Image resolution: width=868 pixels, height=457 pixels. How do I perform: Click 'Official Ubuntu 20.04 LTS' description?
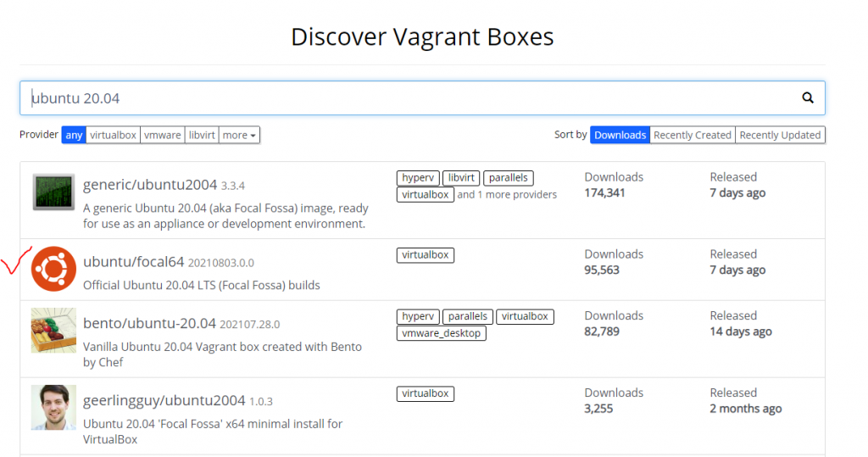point(202,285)
